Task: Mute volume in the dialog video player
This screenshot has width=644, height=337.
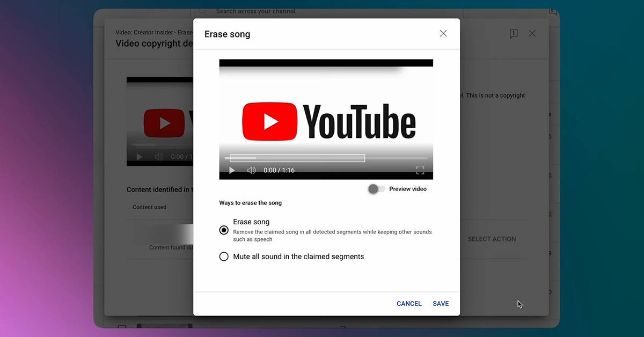Action: pos(251,170)
